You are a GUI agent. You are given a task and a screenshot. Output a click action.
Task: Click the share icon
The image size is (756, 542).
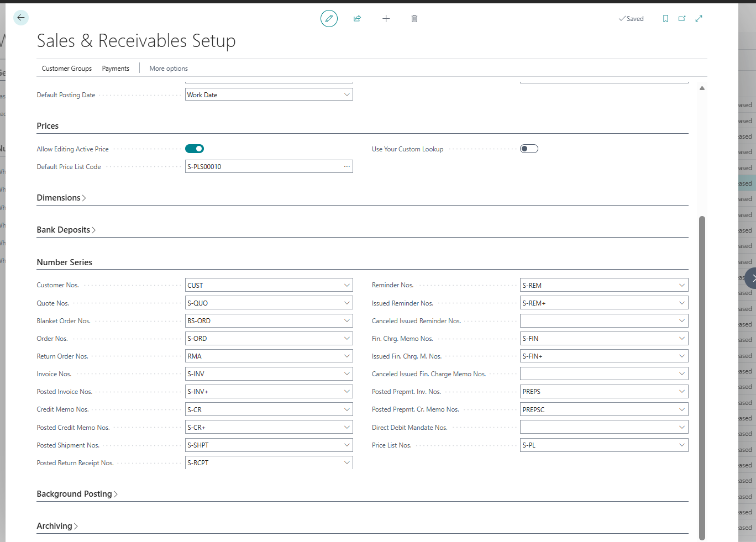coord(358,18)
